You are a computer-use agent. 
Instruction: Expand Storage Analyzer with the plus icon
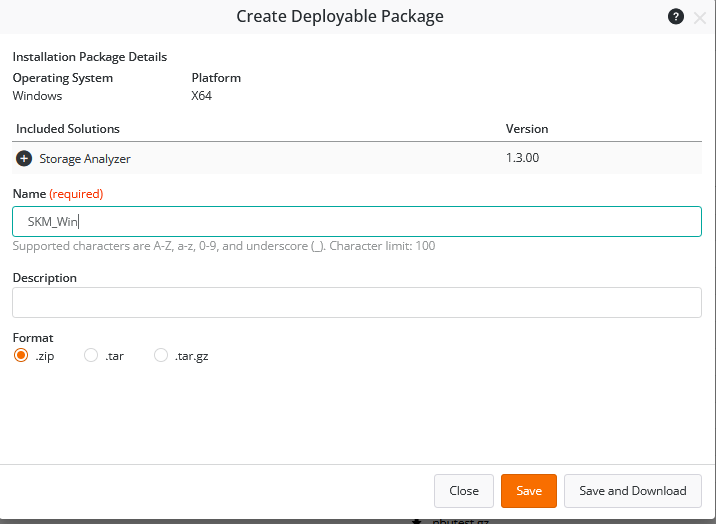[x=24, y=158]
